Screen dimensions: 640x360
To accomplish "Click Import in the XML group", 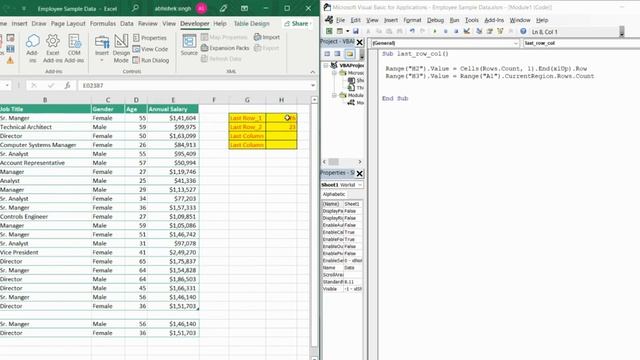I will 267,37.
